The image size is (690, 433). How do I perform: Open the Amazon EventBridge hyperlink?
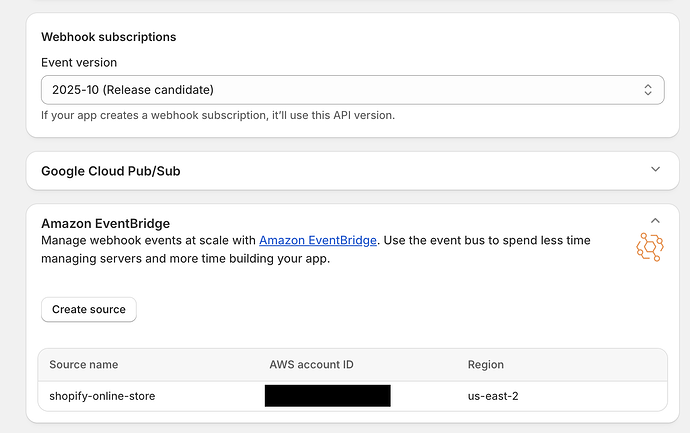click(318, 240)
